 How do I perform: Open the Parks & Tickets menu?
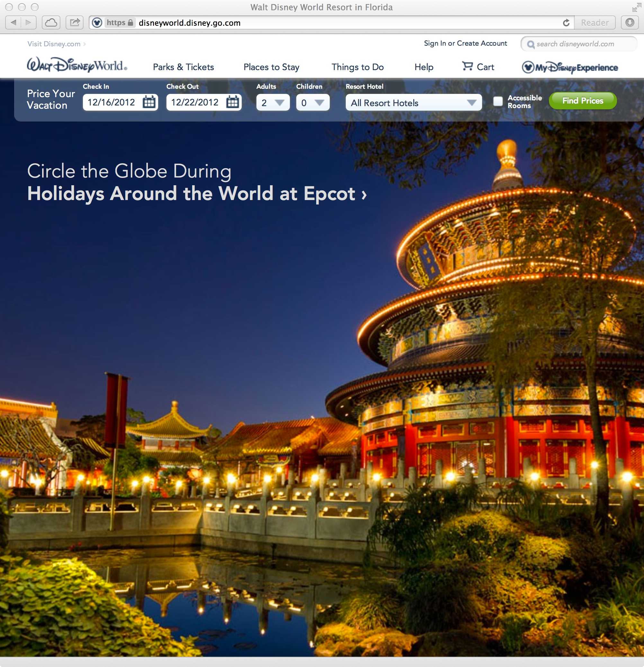pos(183,67)
